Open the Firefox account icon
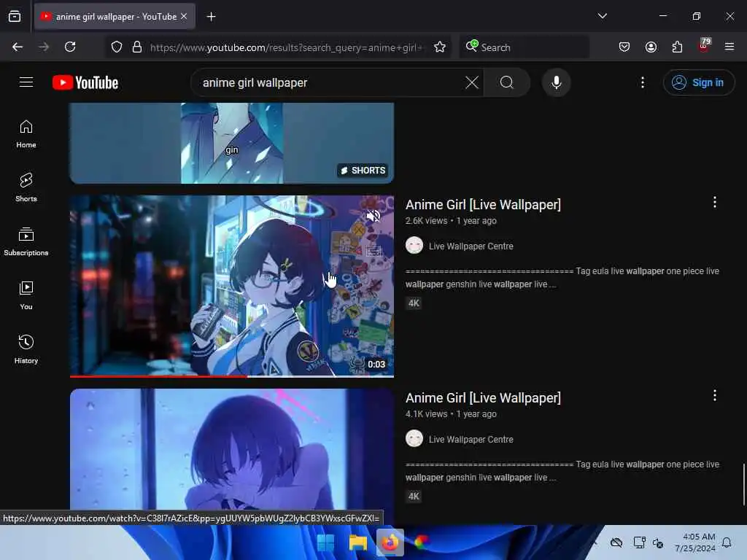747x560 pixels. tap(651, 47)
